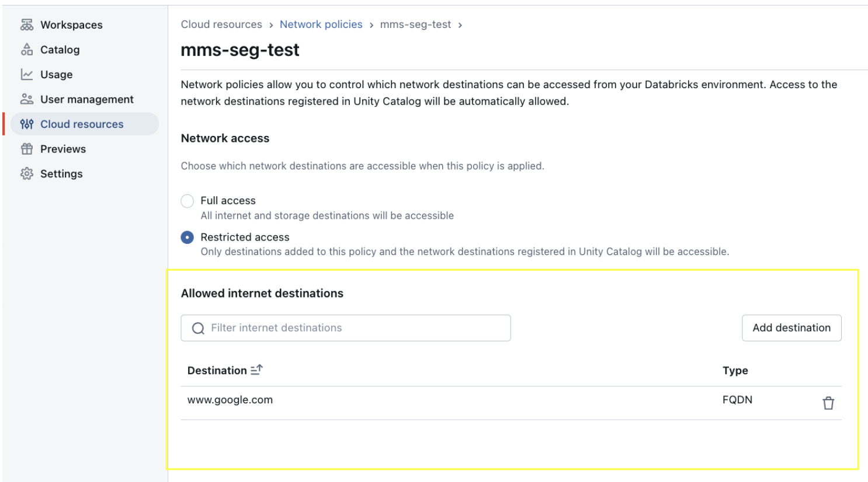This screenshot has width=868, height=482.
Task: Click the Cloud resources sliders icon
Action: [27, 124]
